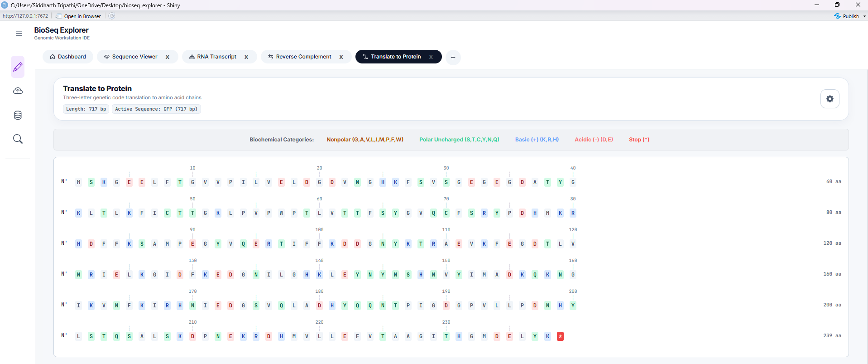Expand the Publish dropdown arrow
This screenshot has height=364, width=868.
pyautogui.click(x=864, y=16)
